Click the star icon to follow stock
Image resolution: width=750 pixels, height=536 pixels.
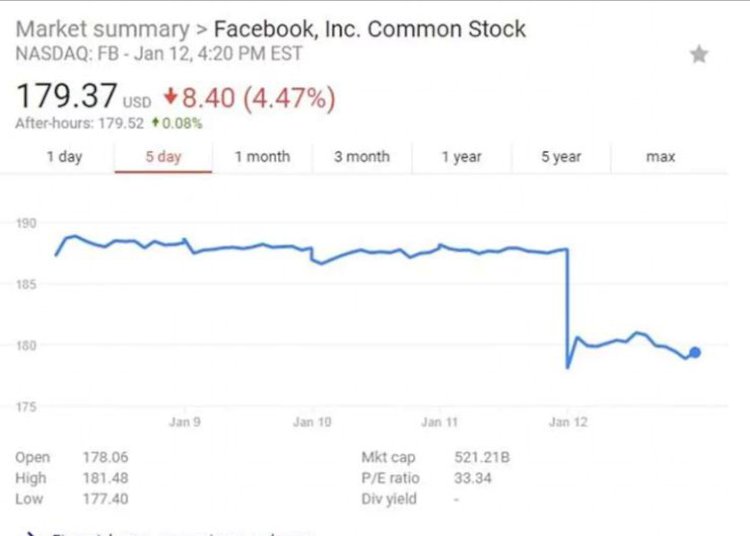click(699, 54)
